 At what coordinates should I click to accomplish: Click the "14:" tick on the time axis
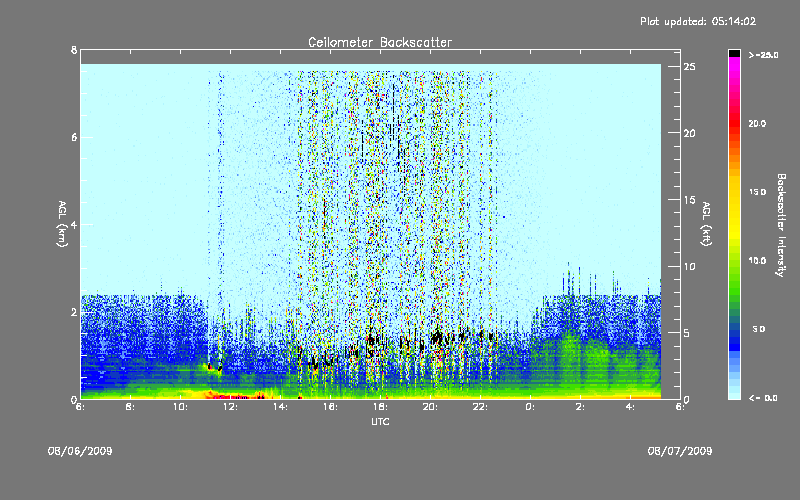pyautogui.click(x=280, y=407)
